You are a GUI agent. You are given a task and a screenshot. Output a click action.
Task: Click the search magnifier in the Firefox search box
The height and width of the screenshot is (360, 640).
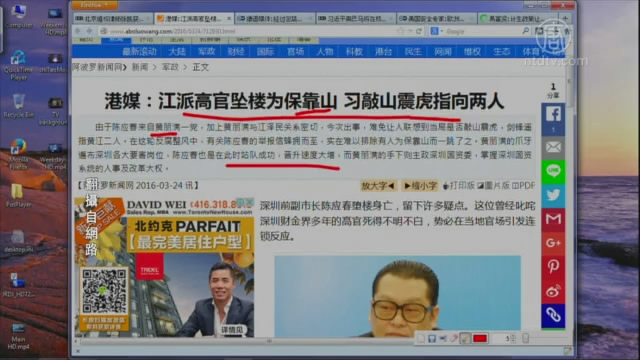pyautogui.click(x=526, y=31)
